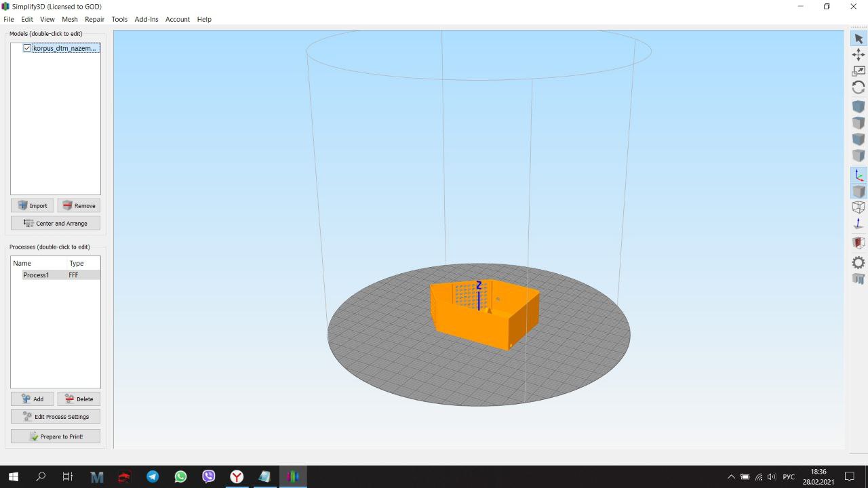Open the File menu
The image size is (868, 488).
(x=9, y=19)
